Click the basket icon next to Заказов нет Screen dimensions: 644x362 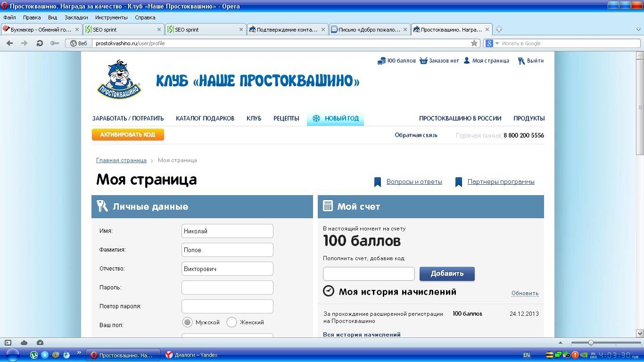coord(423,61)
